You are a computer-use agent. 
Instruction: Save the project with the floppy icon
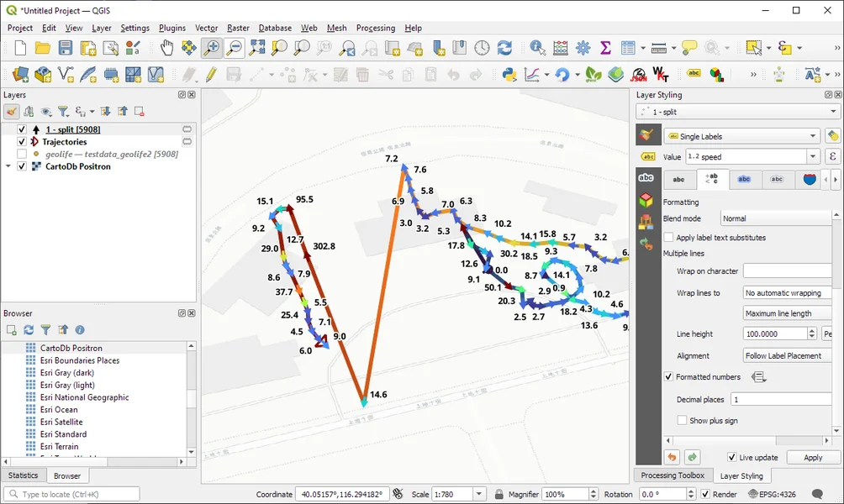tap(65, 48)
